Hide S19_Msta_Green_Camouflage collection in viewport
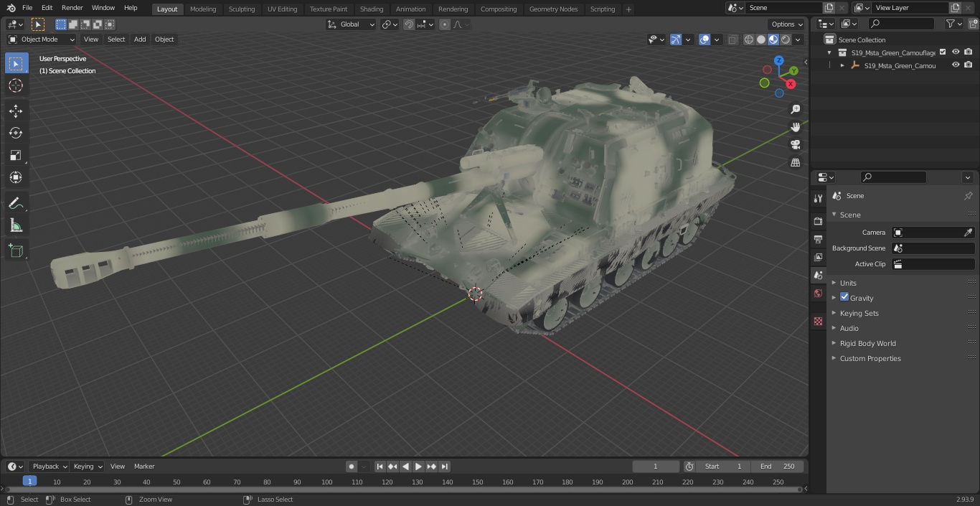 pos(956,52)
